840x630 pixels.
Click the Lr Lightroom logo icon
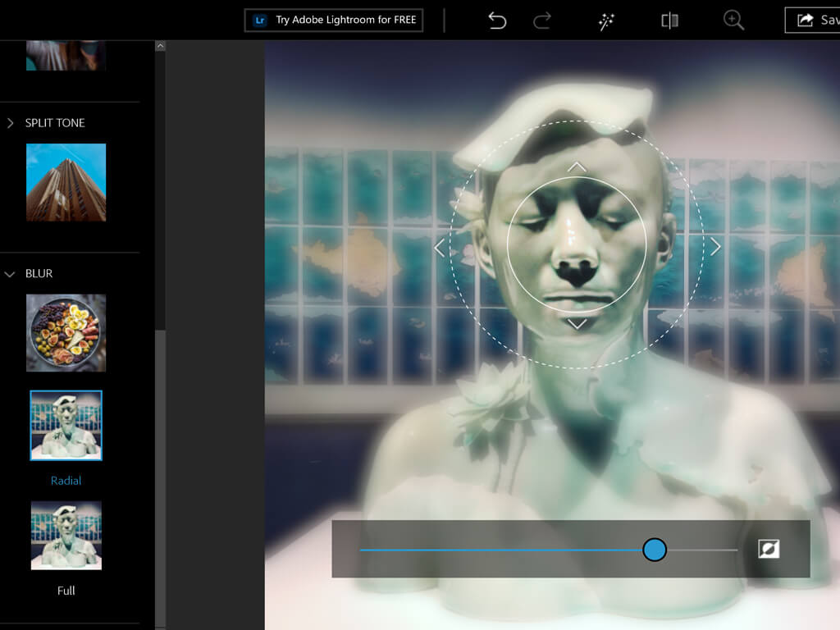260,21
